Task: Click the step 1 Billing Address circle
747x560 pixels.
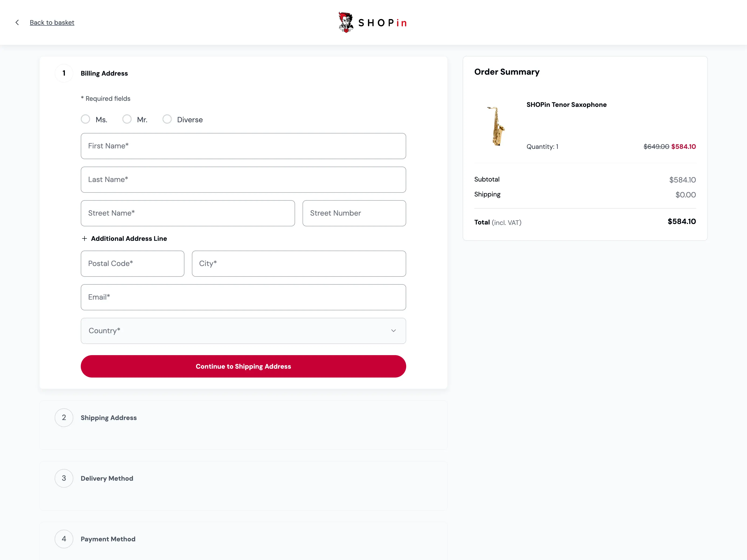Action: pyautogui.click(x=64, y=73)
